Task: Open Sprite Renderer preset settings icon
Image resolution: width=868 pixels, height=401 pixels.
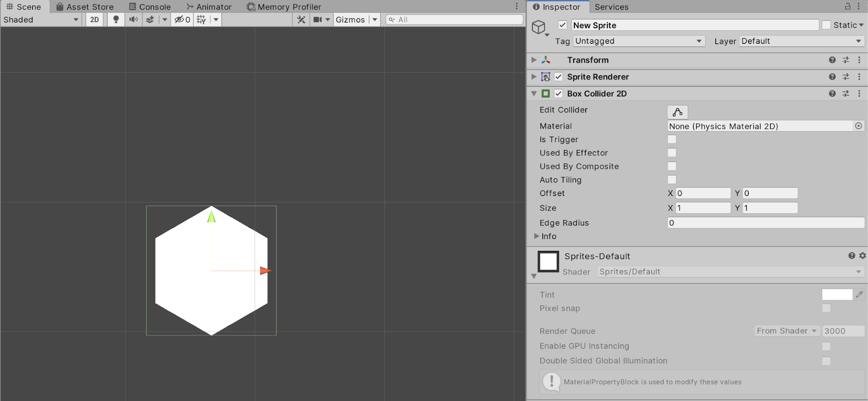Action: pos(845,77)
